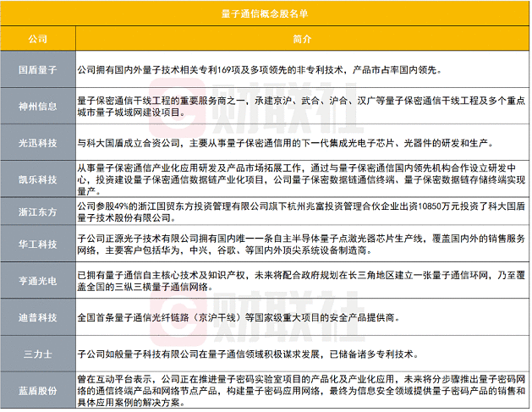532x412 pixels.
Task: Click the company cell 神州信息
Action: click(x=38, y=107)
